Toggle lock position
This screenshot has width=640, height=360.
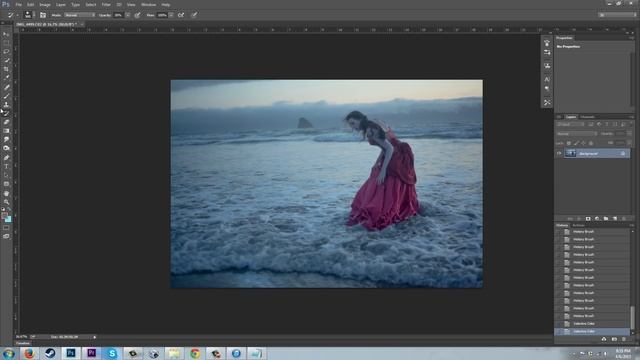click(x=584, y=143)
